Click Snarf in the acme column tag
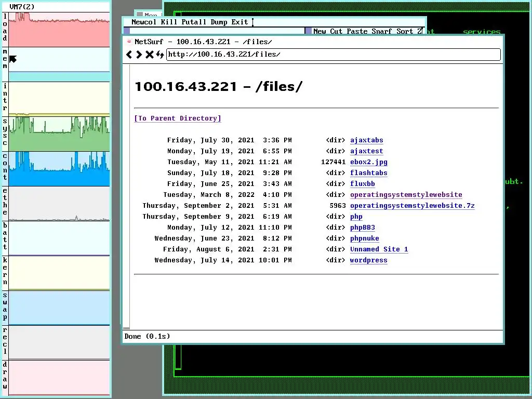 (x=382, y=31)
